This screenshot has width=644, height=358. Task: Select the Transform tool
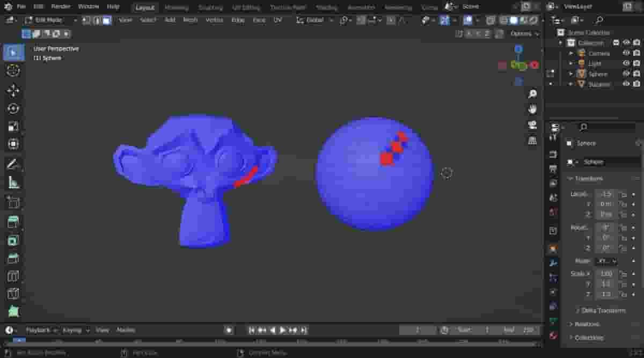(13, 144)
